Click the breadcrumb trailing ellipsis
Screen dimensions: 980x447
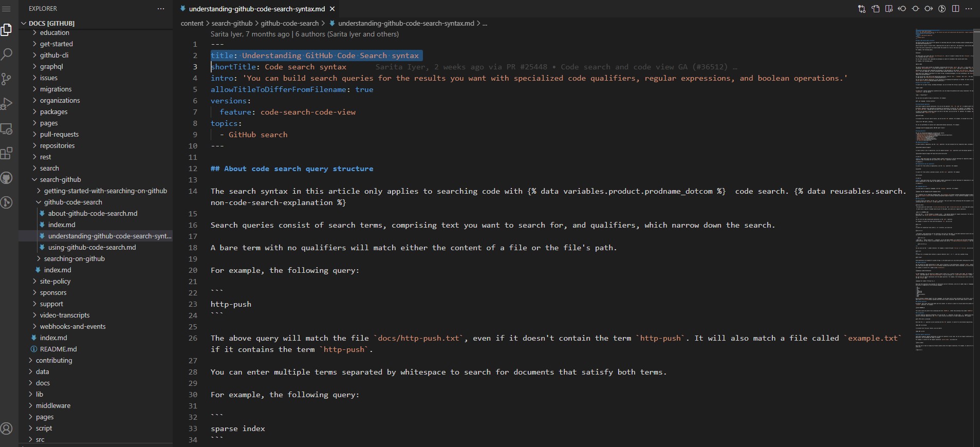tap(485, 23)
